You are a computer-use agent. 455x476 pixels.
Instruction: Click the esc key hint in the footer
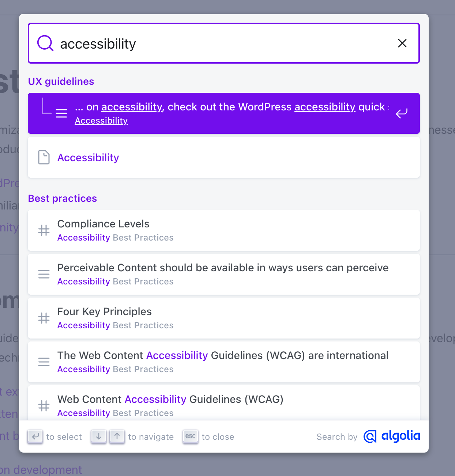pyautogui.click(x=190, y=436)
